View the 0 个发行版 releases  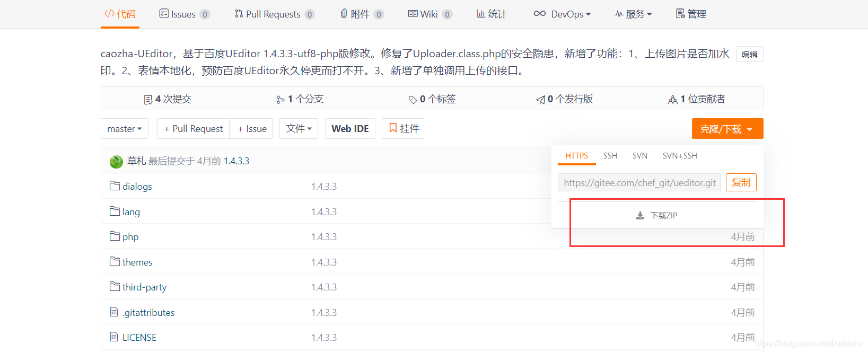(x=564, y=99)
